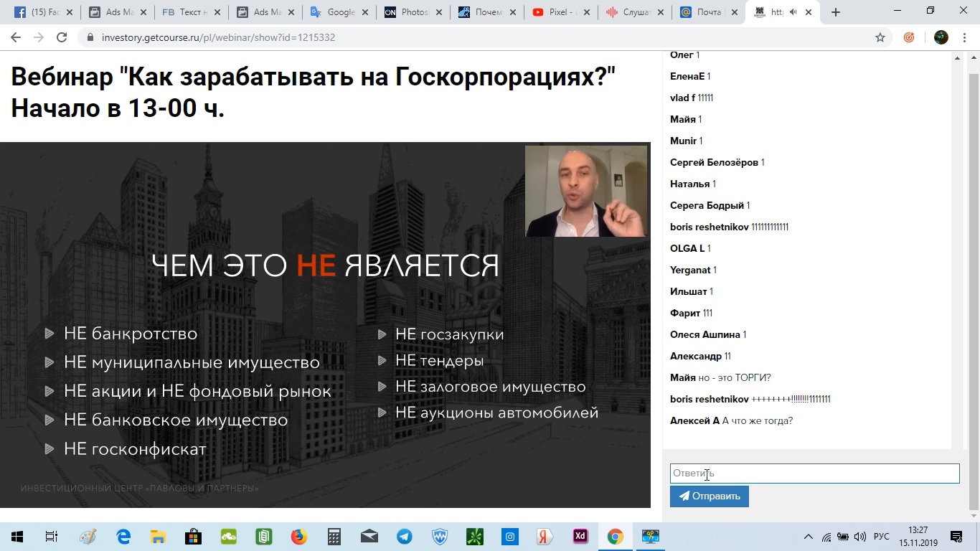Open Telegram from the taskbar
The image size is (980, 551).
click(404, 536)
